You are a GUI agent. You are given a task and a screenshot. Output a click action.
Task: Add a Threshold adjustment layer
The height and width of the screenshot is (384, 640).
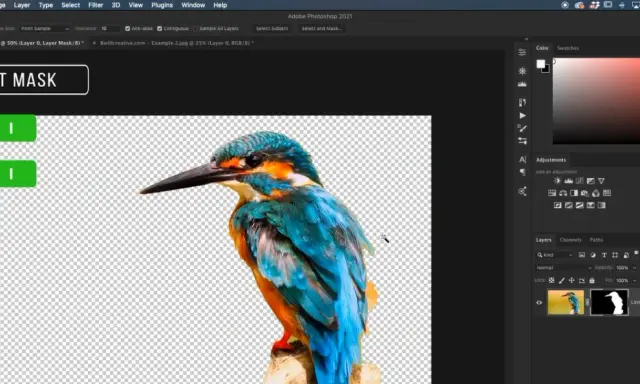click(580, 205)
